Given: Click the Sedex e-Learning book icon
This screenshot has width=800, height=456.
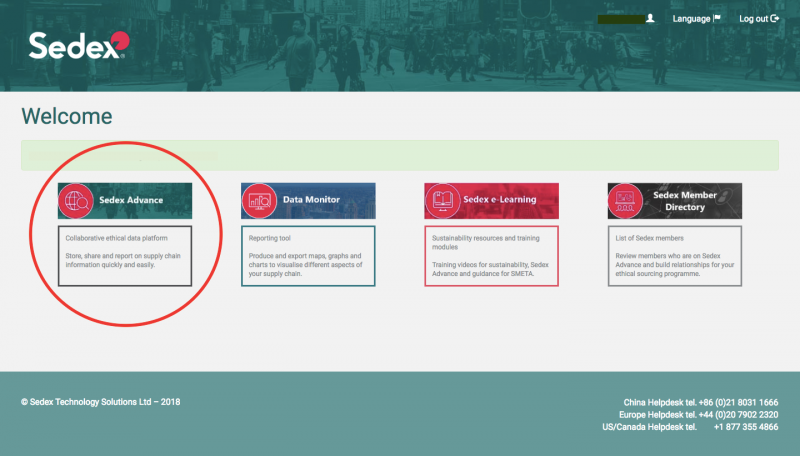Looking at the screenshot, I should (442, 200).
